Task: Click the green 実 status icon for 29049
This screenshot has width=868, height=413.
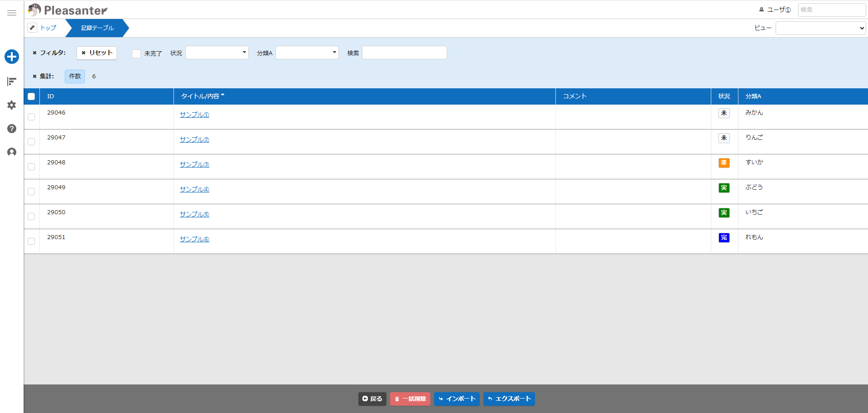Action: 724,188
